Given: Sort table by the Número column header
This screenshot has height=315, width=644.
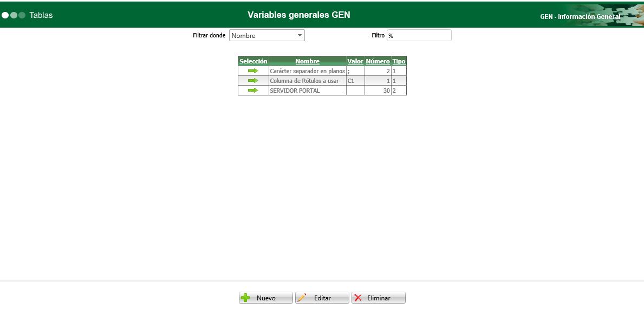Looking at the screenshot, I should pos(378,61).
